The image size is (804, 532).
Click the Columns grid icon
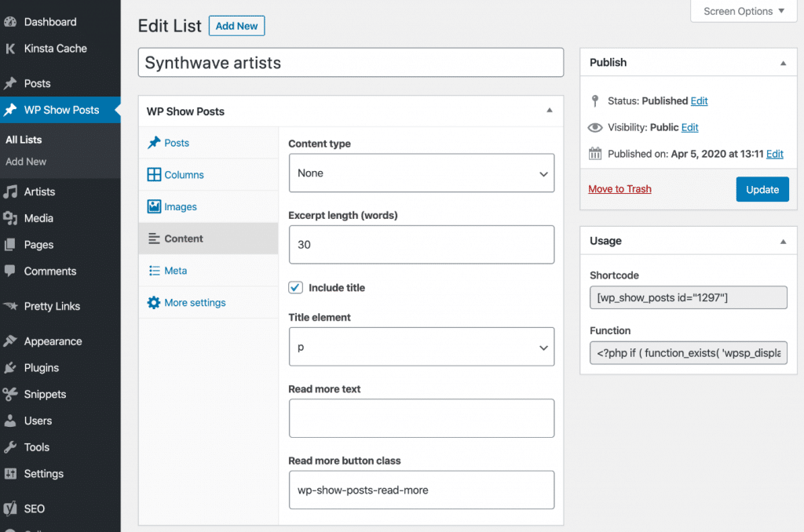[154, 175]
